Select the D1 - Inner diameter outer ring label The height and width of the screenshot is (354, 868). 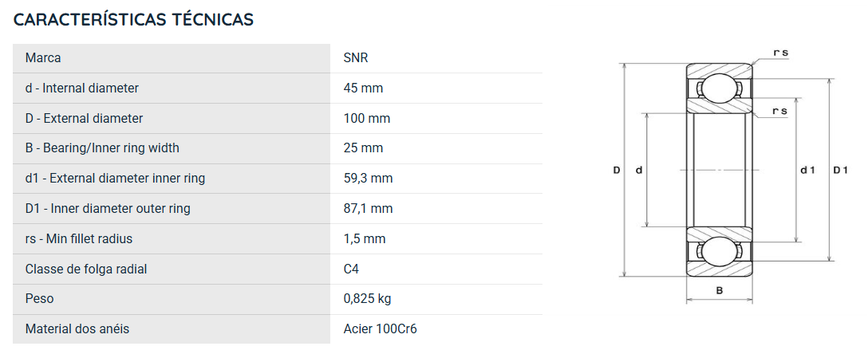[x=108, y=209]
